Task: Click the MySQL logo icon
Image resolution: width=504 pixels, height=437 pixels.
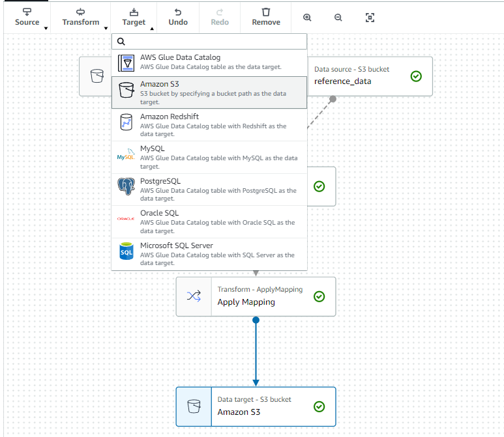Action: [x=126, y=155]
